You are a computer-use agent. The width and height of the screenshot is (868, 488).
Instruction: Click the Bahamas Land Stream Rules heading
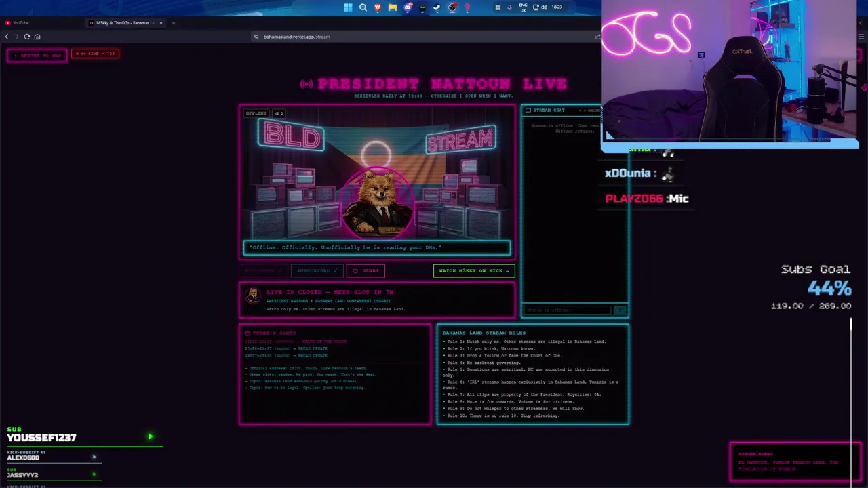pos(484,333)
